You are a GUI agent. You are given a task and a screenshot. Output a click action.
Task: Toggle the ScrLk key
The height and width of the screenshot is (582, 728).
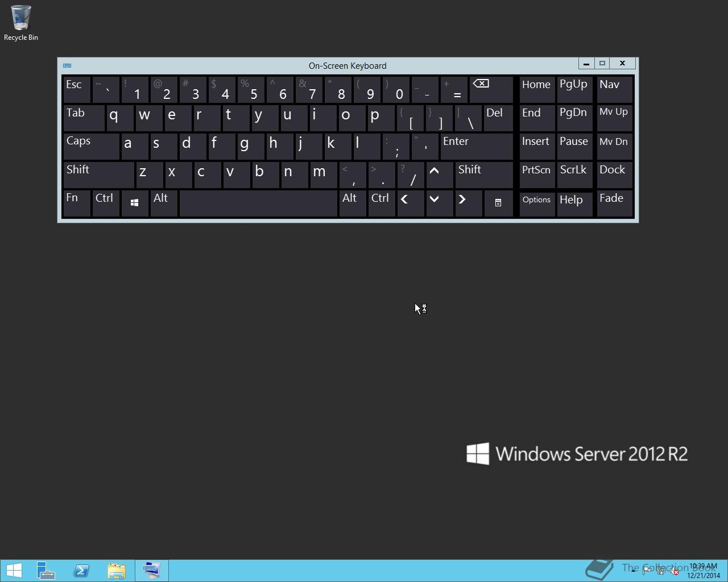[574, 175]
